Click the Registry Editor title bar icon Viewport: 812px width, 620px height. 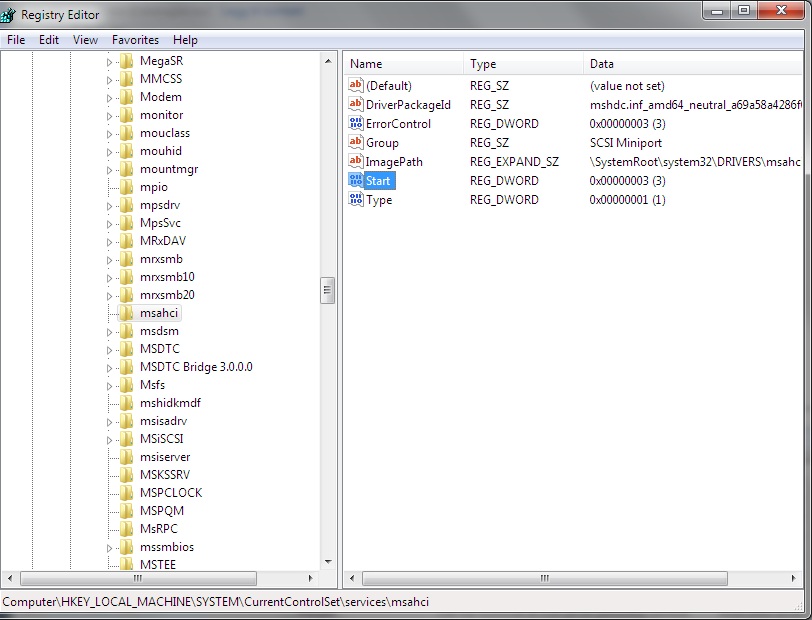click(x=8, y=15)
